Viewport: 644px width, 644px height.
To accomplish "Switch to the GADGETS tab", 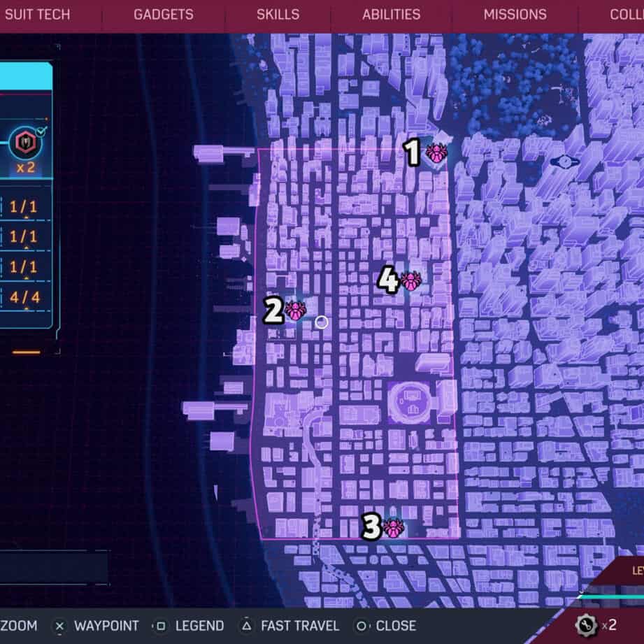I will click(164, 15).
